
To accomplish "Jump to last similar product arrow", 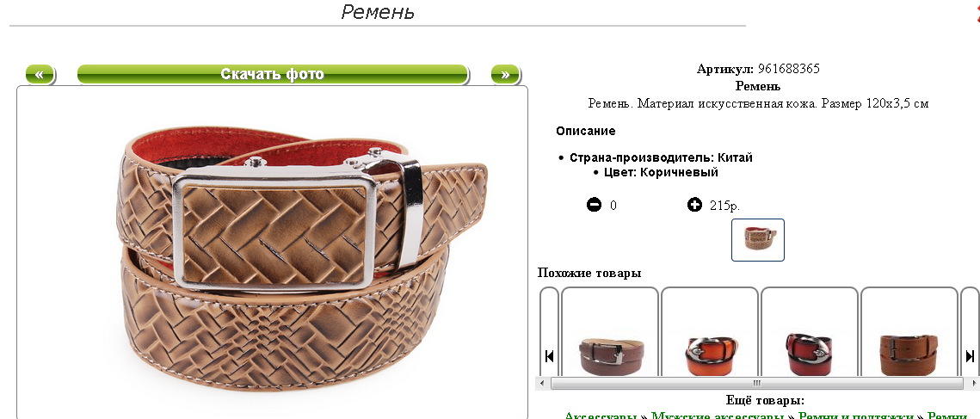I will pos(970,356).
